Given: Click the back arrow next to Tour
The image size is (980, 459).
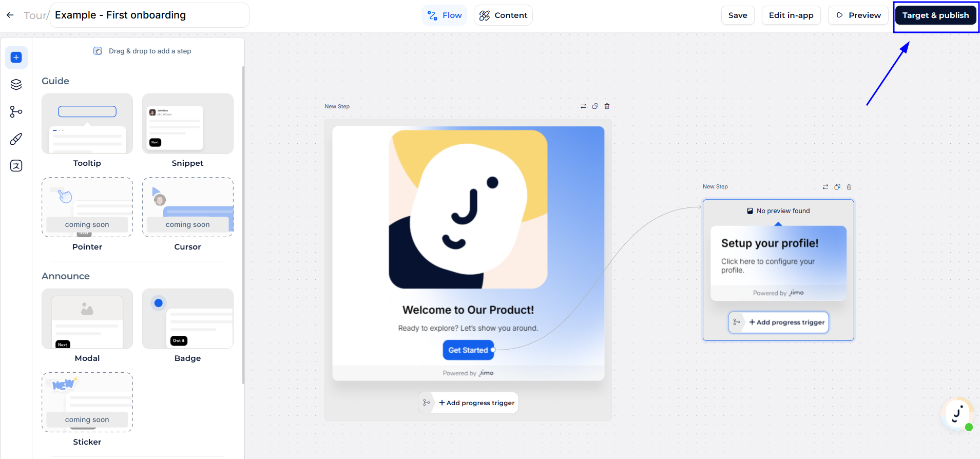Looking at the screenshot, I should [10, 15].
